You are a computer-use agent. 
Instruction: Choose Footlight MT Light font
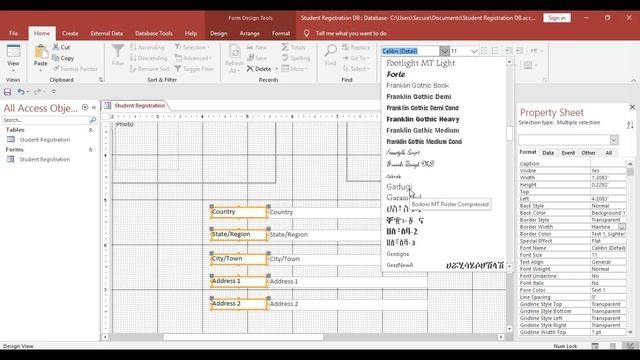420,63
